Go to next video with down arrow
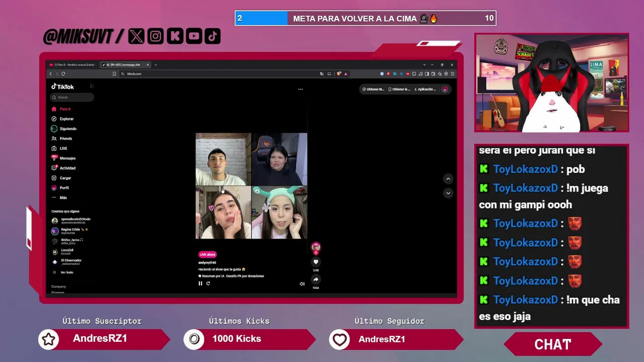The image size is (644, 362). point(448,193)
